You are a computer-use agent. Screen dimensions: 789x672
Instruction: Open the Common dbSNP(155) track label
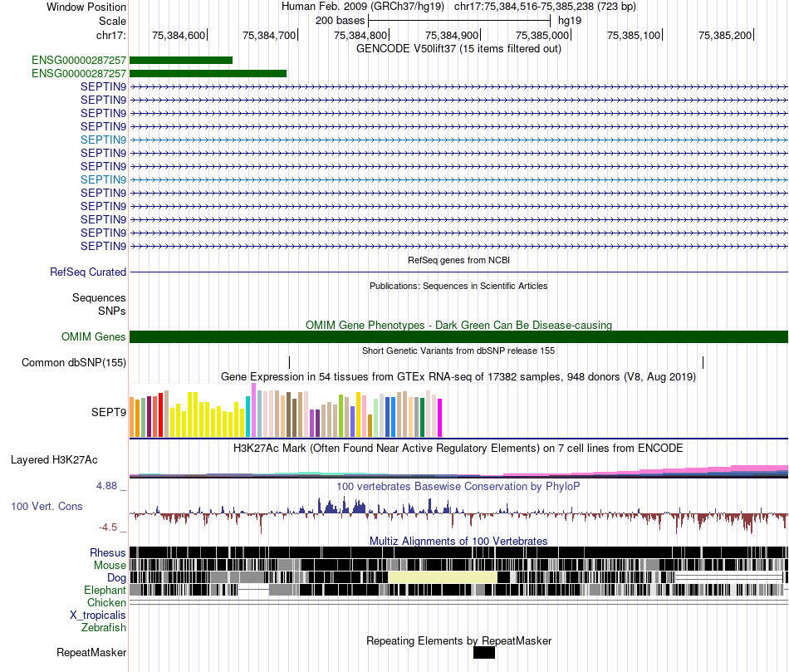click(x=74, y=362)
